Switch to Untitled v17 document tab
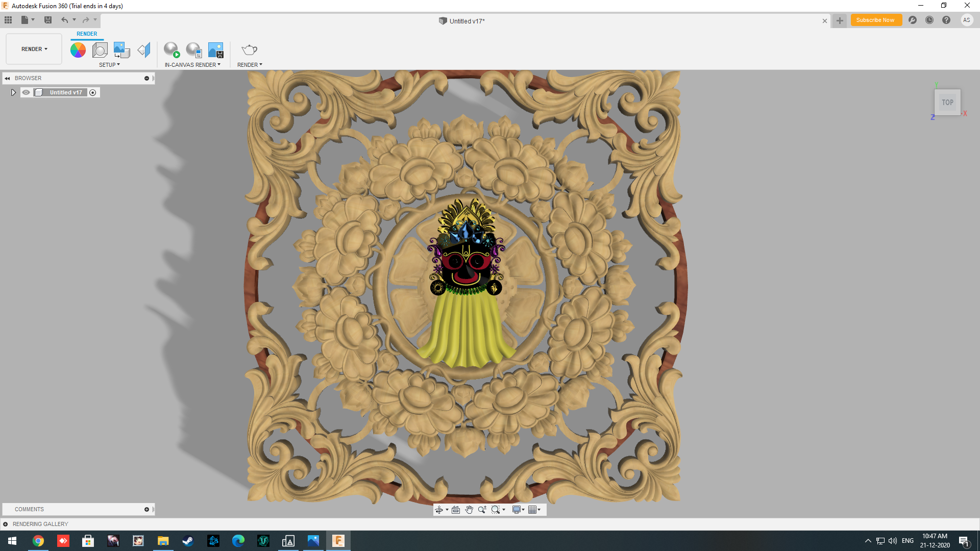This screenshot has height=551, width=980. tap(462, 21)
